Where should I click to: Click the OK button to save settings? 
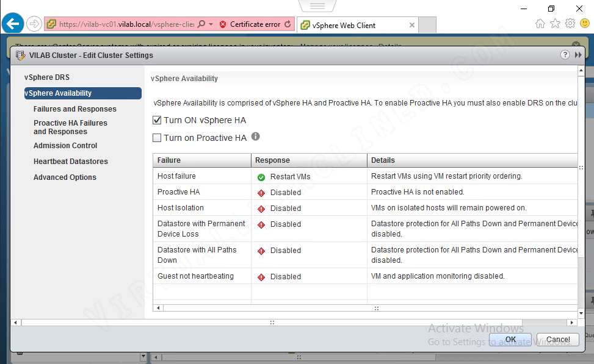[x=510, y=339]
